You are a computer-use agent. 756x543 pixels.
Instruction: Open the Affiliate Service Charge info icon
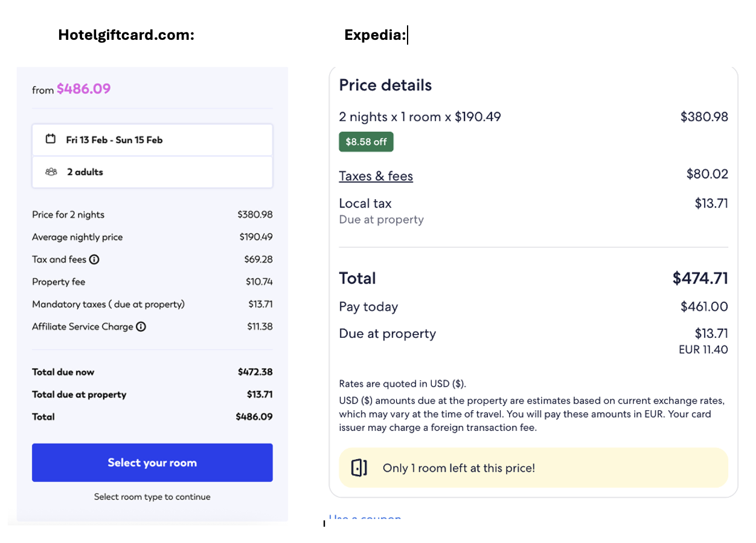coord(141,326)
